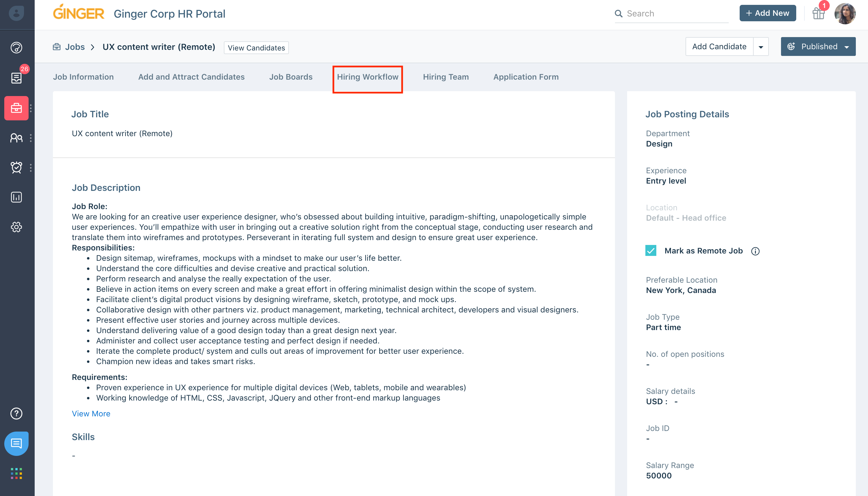
Task: Open the three-dot menu beside Jobs sidebar icon
Action: pyautogui.click(x=31, y=108)
